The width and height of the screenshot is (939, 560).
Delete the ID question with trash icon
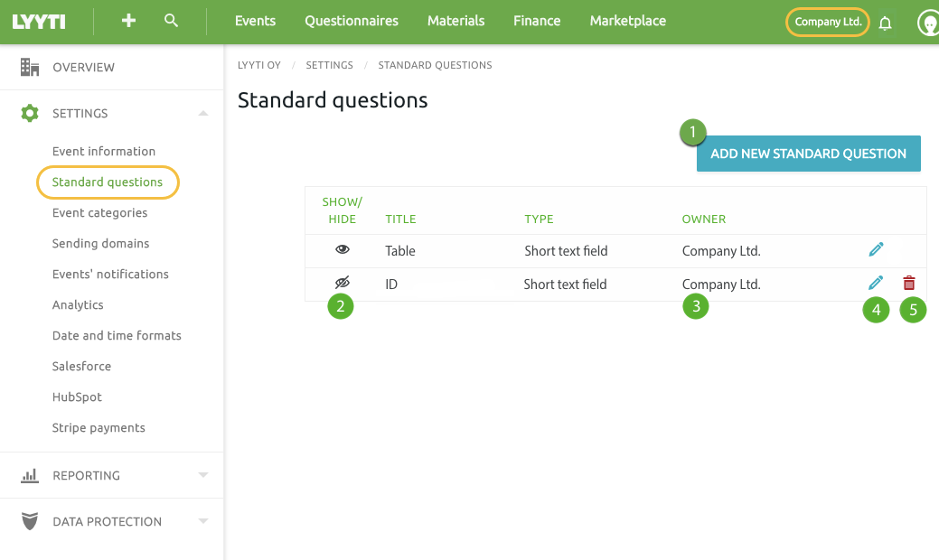coord(909,283)
